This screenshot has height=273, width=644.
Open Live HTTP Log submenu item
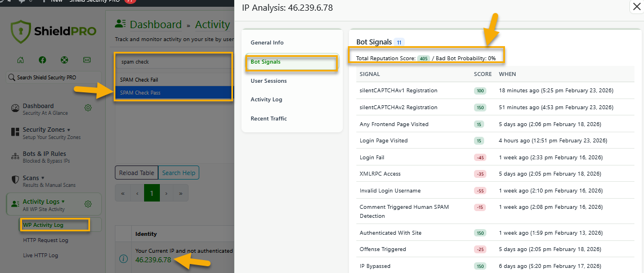coord(41,255)
